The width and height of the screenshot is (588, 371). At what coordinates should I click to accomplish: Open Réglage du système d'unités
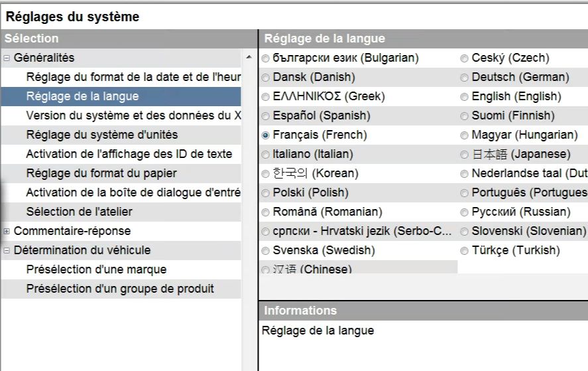121,135
